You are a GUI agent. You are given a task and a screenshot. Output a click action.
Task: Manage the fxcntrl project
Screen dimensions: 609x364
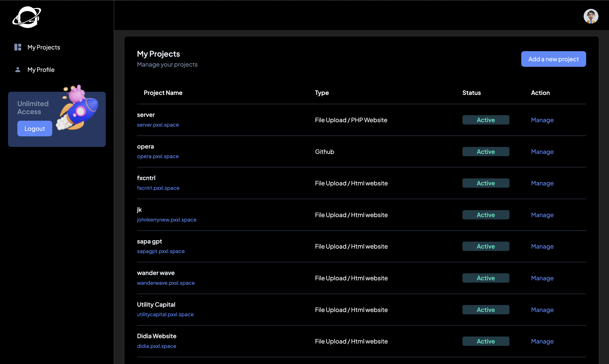point(542,183)
